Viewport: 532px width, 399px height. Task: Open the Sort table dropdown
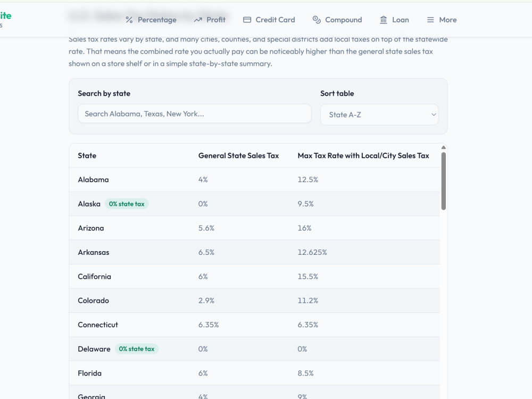[379, 115]
